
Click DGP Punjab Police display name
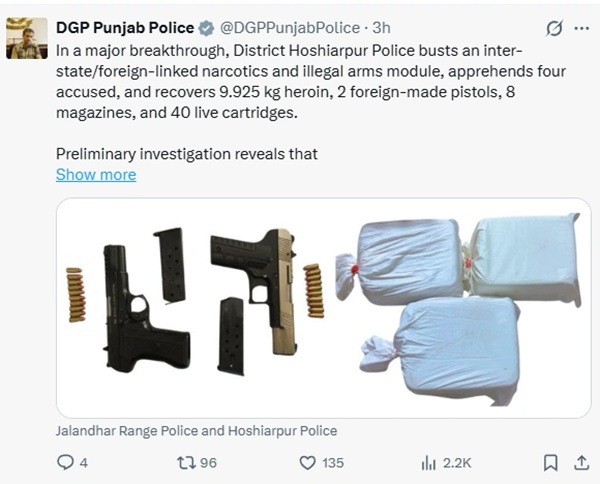point(125,28)
